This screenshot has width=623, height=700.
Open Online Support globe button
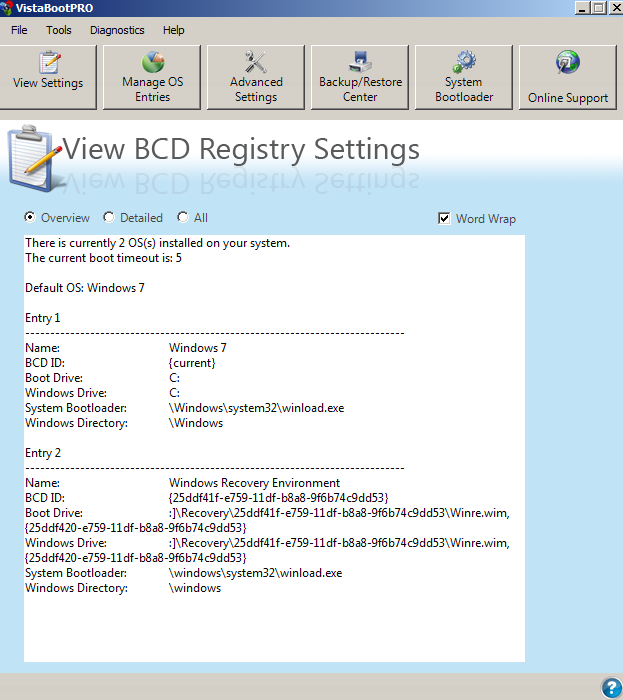pos(568,77)
